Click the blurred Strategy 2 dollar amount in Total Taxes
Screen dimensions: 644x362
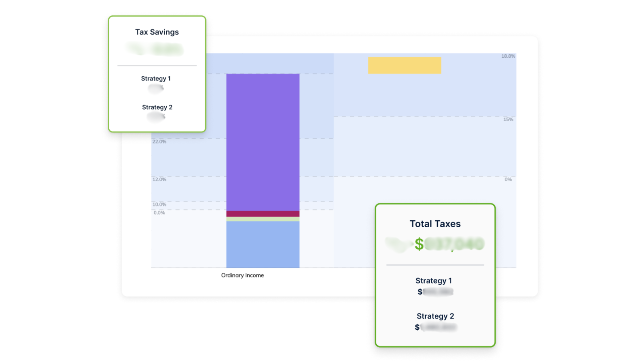pos(436,327)
